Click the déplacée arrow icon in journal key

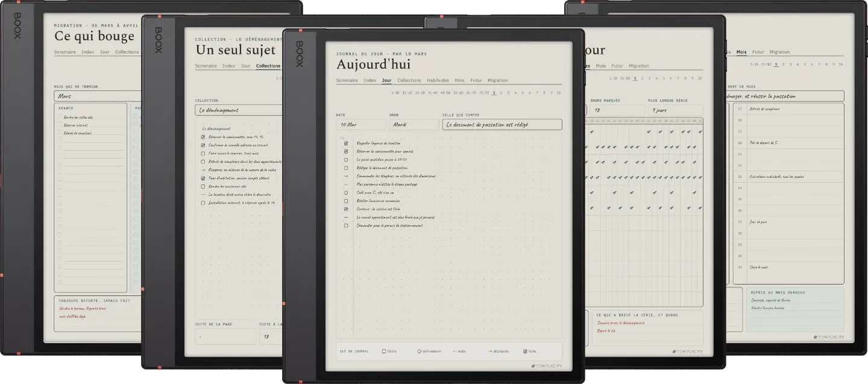click(x=489, y=351)
